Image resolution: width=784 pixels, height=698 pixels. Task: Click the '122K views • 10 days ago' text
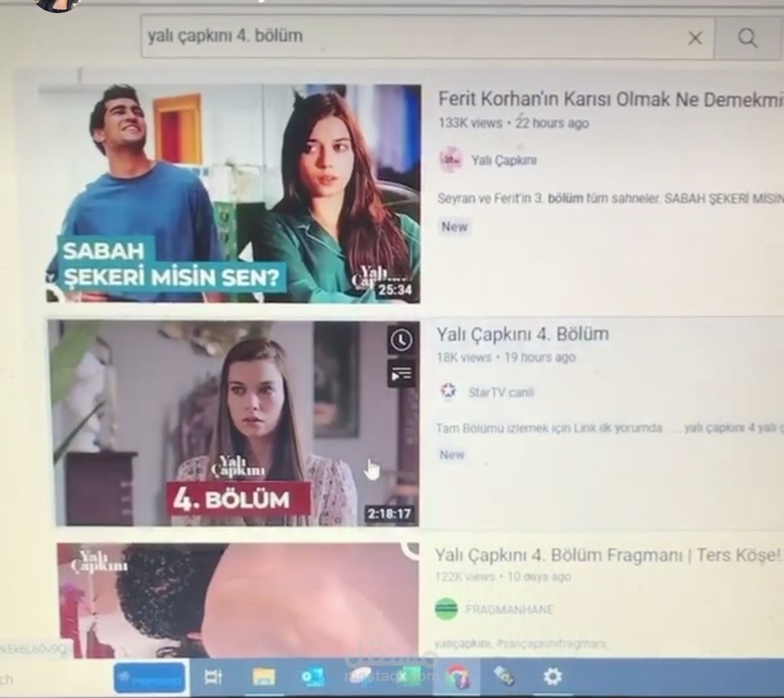pyautogui.click(x=502, y=577)
